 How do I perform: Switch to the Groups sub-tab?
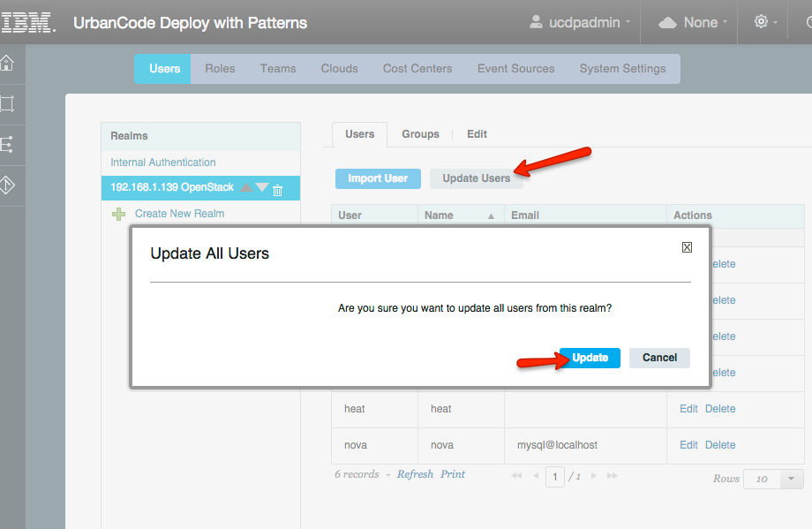click(420, 134)
